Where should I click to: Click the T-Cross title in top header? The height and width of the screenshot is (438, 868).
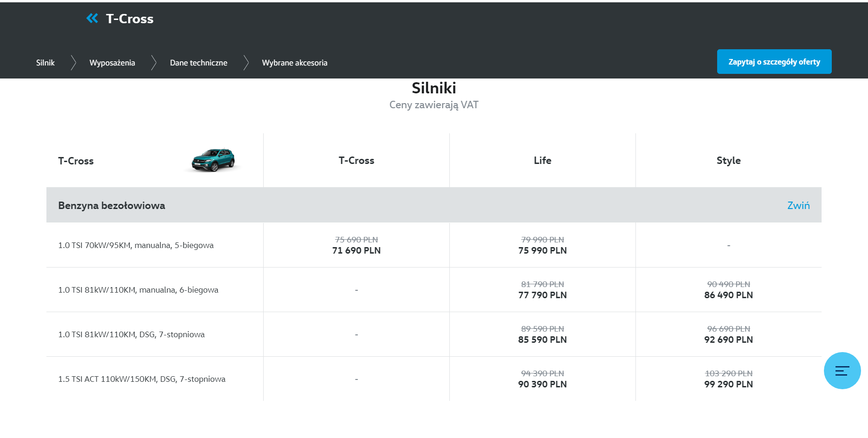130,19
